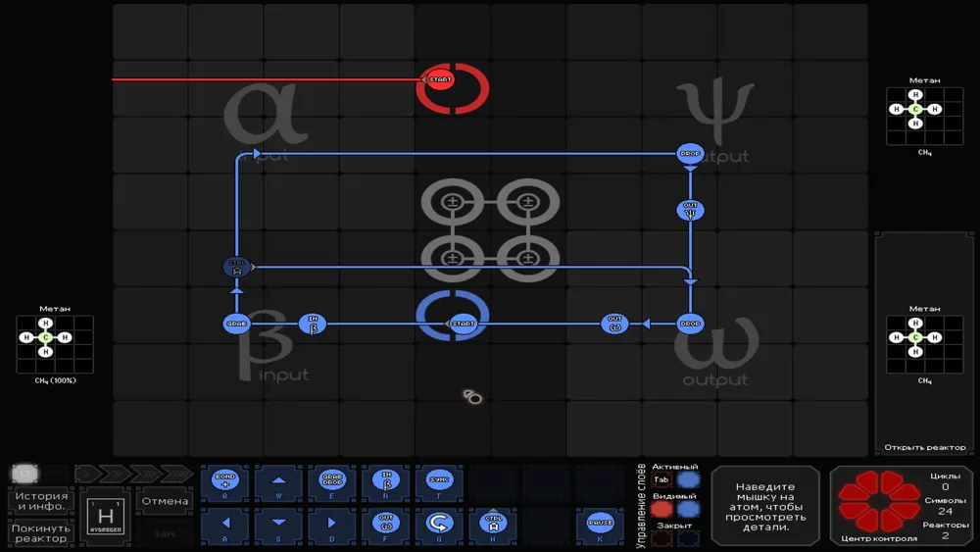
Task: Select the OUT ψ node on the grid
Action: tap(690, 210)
